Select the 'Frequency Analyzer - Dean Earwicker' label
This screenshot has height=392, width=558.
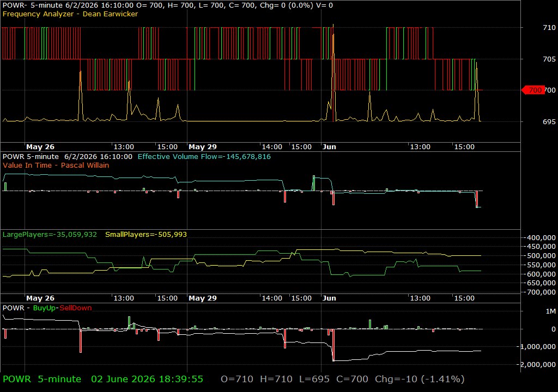(x=70, y=14)
